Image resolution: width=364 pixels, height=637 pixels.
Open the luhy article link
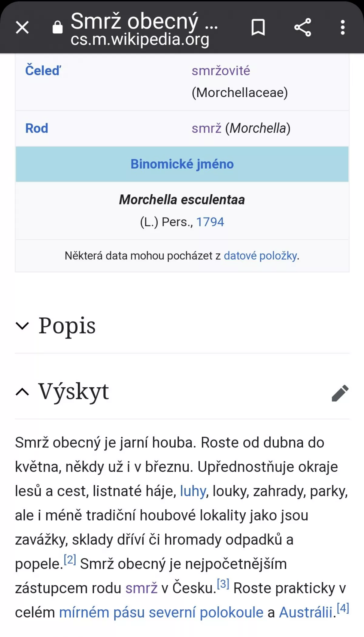pos(193,491)
